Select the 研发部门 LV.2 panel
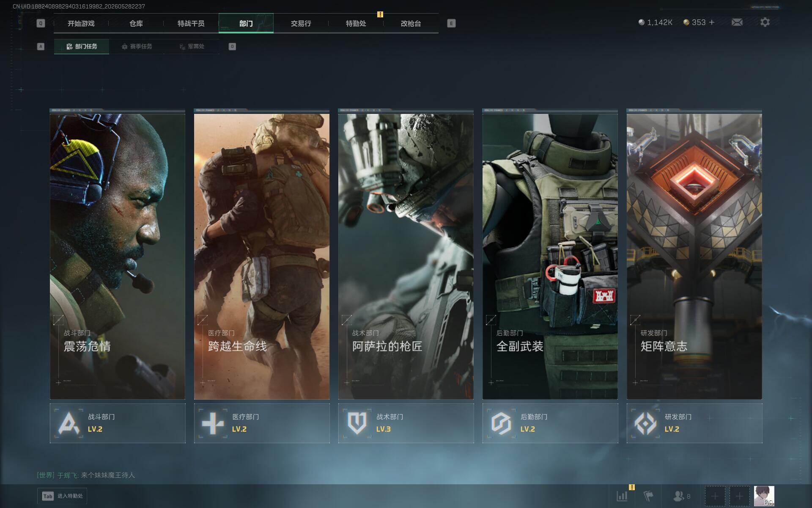The width and height of the screenshot is (812, 508). (694, 423)
